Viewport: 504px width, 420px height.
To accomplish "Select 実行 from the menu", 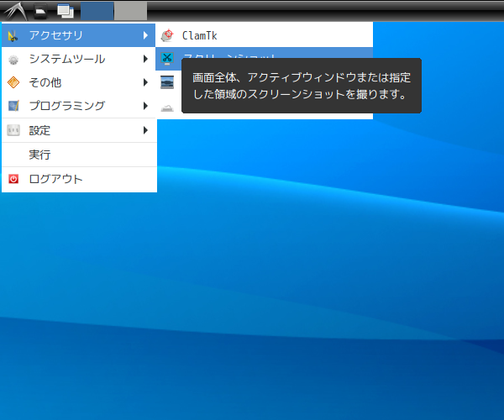I will pos(79,155).
